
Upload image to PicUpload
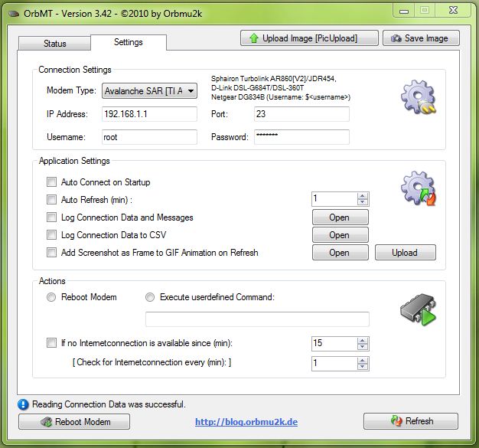pyautogui.click(x=309, y=38)
